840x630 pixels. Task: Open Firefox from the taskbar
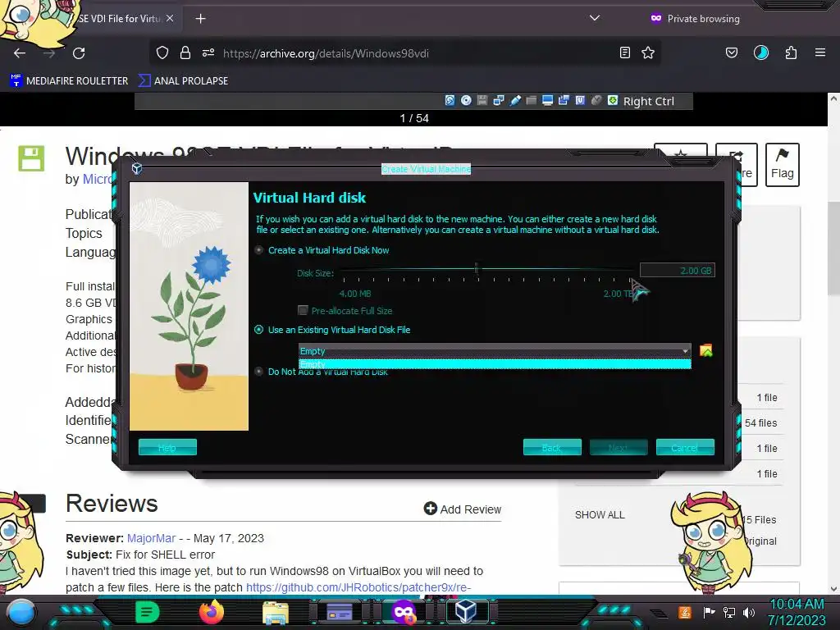[x=211, y=612]
